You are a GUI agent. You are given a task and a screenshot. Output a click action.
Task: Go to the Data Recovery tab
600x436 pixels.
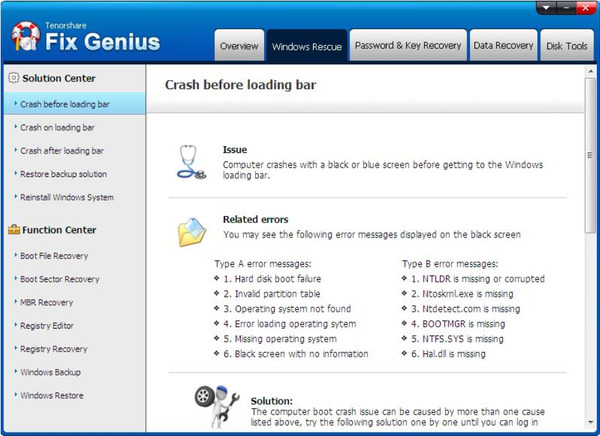click(x=503, y=46)
